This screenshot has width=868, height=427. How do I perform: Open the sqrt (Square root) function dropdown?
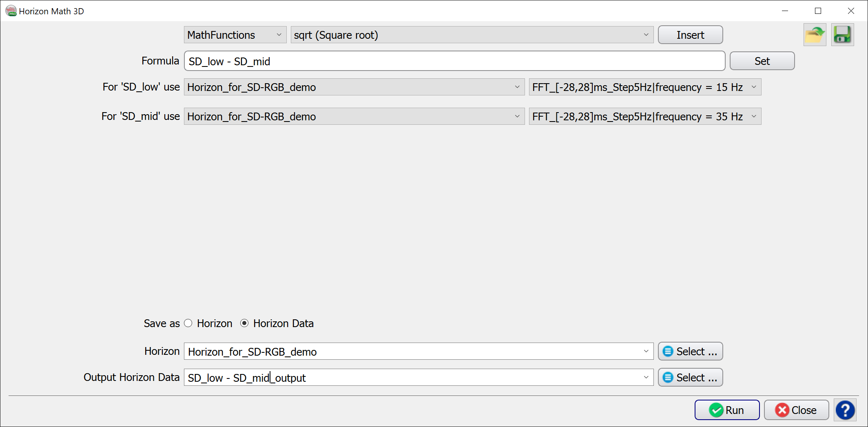(472, 35)
